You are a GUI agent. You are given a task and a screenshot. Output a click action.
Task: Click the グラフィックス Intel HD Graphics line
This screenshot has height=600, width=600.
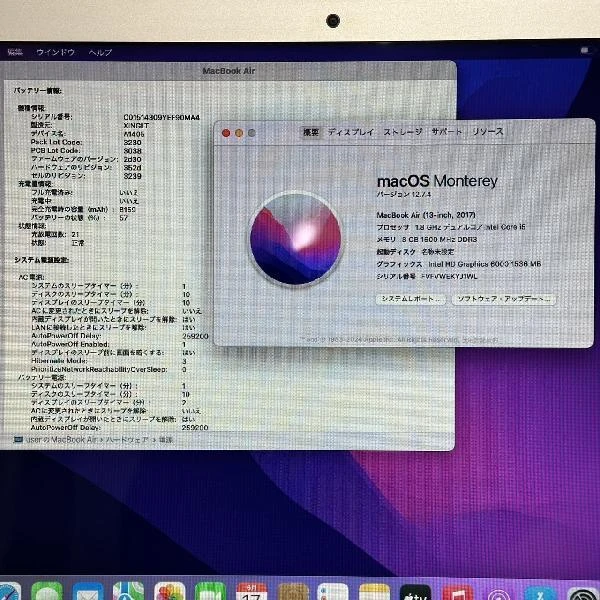click(459, 264)
